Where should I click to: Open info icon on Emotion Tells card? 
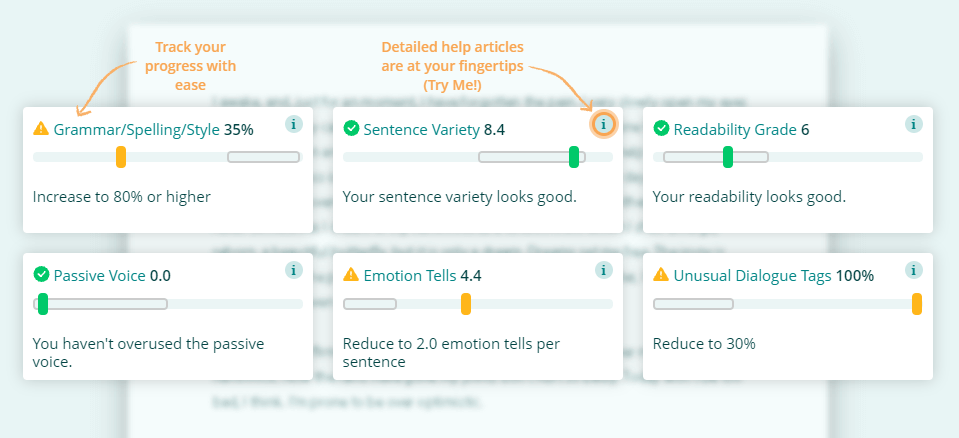point(604,270)
